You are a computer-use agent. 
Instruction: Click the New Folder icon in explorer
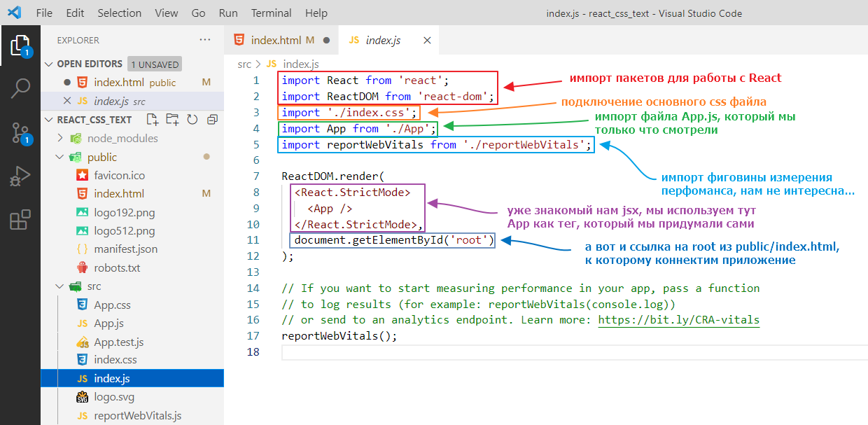[172, 120]
